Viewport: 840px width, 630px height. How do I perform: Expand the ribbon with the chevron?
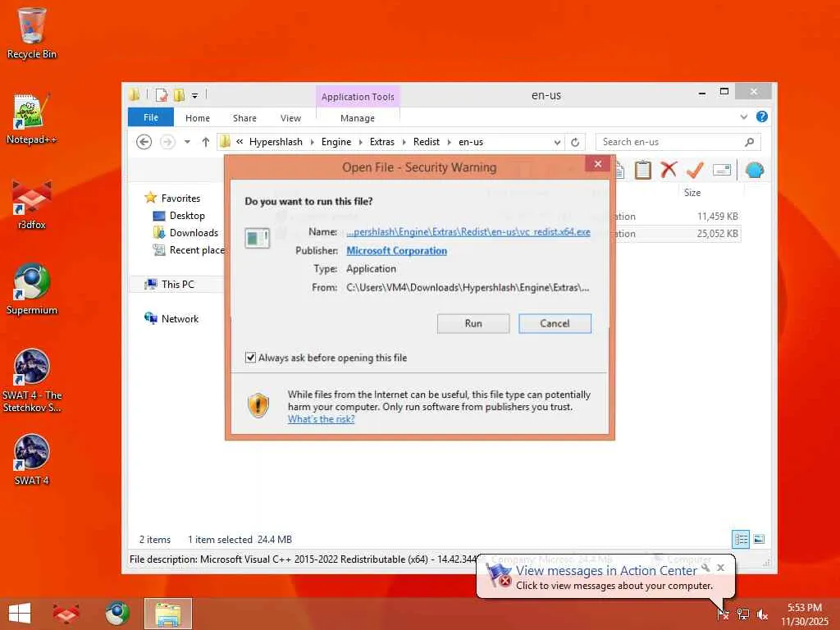click(743, 116)
